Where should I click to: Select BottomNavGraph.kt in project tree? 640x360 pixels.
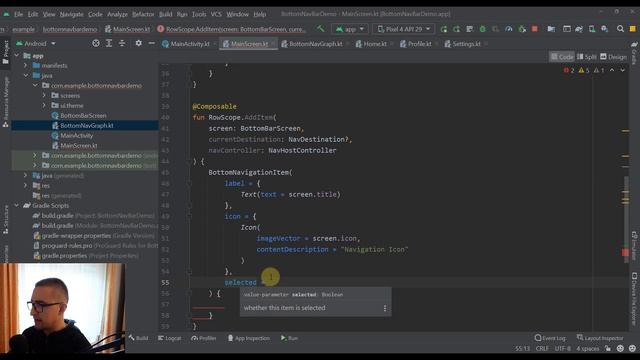(x=87, y=125)
